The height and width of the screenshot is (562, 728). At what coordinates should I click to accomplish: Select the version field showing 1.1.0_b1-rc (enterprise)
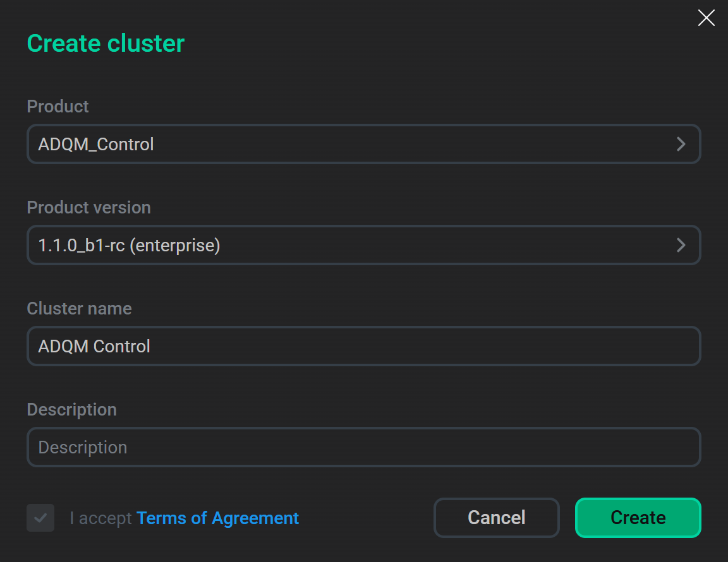pos(363,245)
